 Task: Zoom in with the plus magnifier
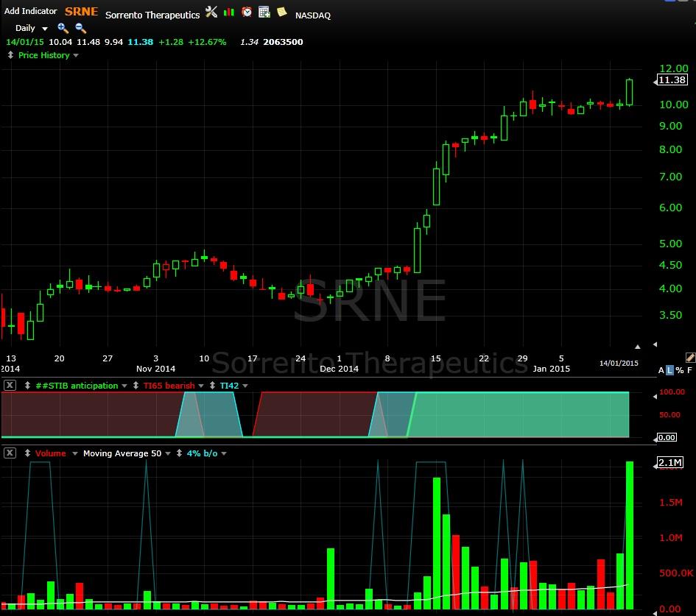point(63,29)
